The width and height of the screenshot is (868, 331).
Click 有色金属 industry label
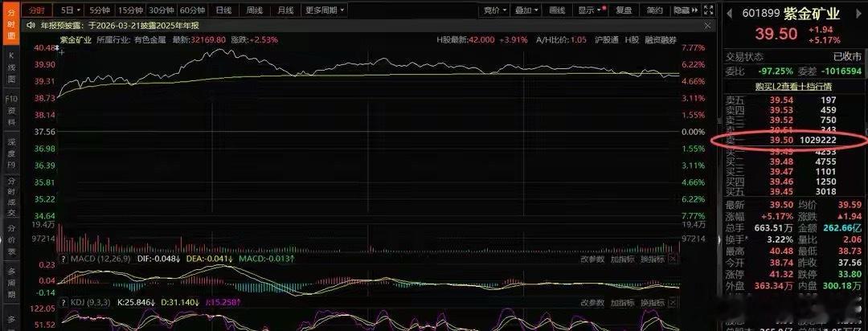[x=149, y=40]
